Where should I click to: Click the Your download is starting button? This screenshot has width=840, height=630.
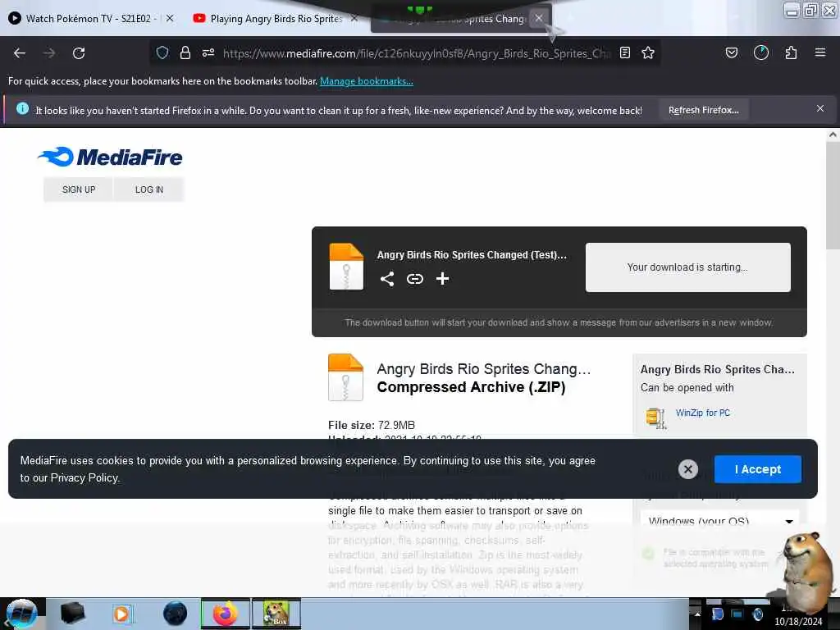pyautogui.click(x=688, y=267)
